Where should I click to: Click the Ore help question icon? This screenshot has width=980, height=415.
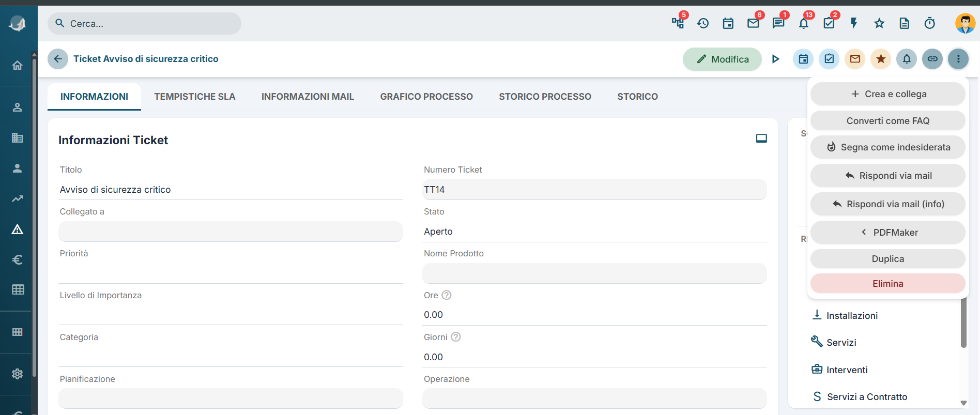447,295
